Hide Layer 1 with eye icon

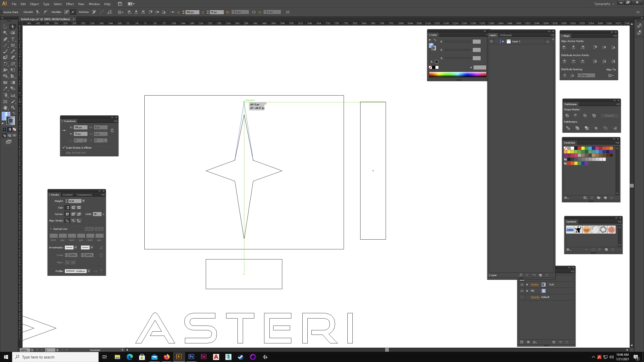[x=491, y=41]
